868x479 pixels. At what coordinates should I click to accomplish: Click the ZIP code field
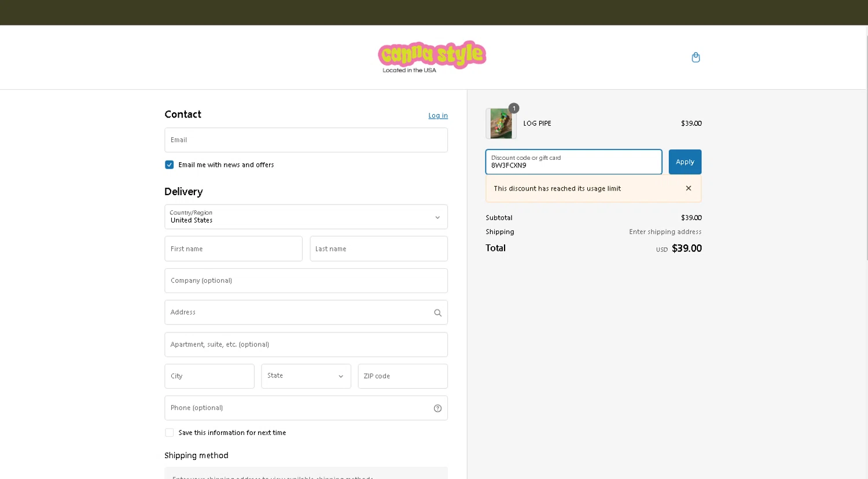click(402, 376)
